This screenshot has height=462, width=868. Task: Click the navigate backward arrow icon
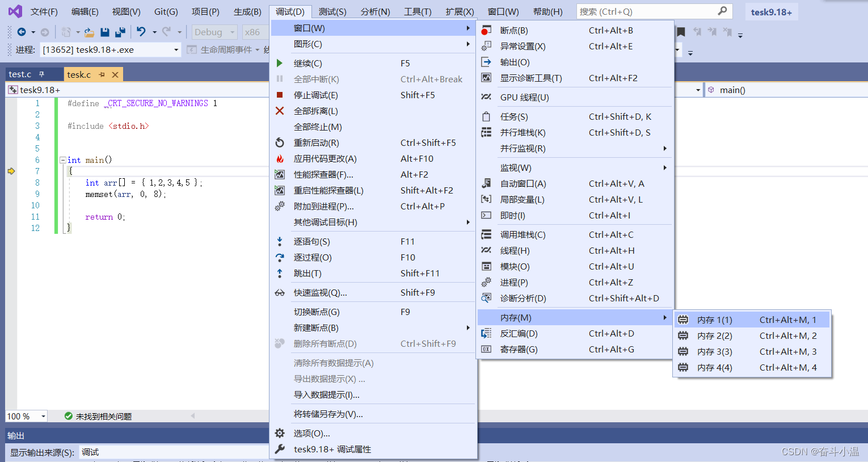pyautogui.click(x=22, y=32)
